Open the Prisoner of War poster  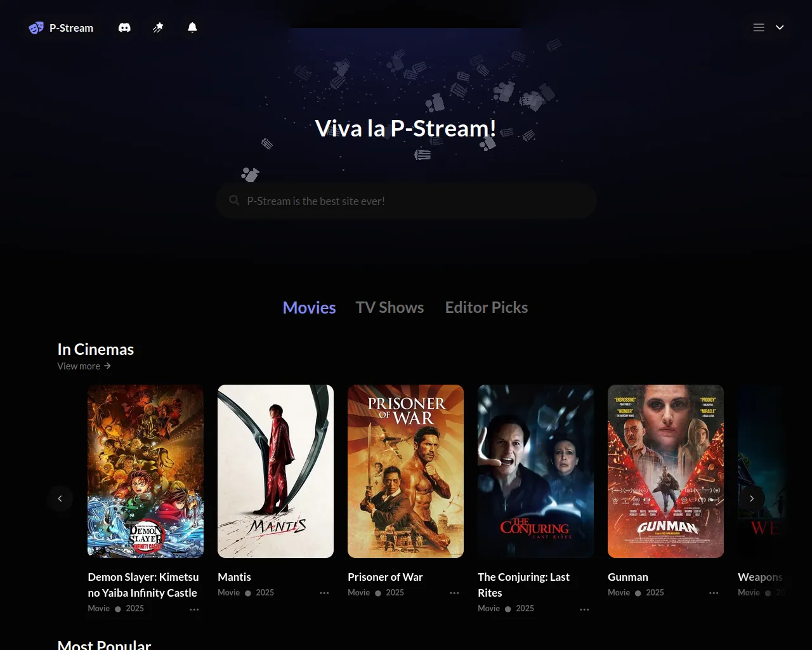(405, 471)
